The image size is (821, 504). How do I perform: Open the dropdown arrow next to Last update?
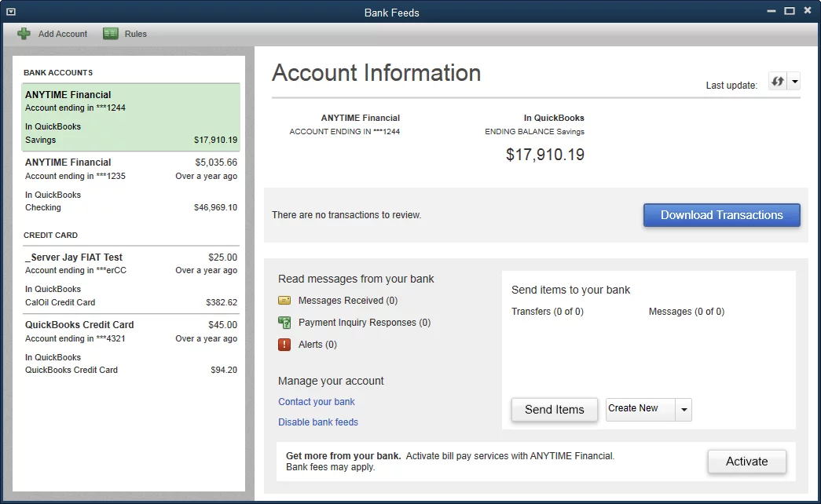tap(796, 80)
